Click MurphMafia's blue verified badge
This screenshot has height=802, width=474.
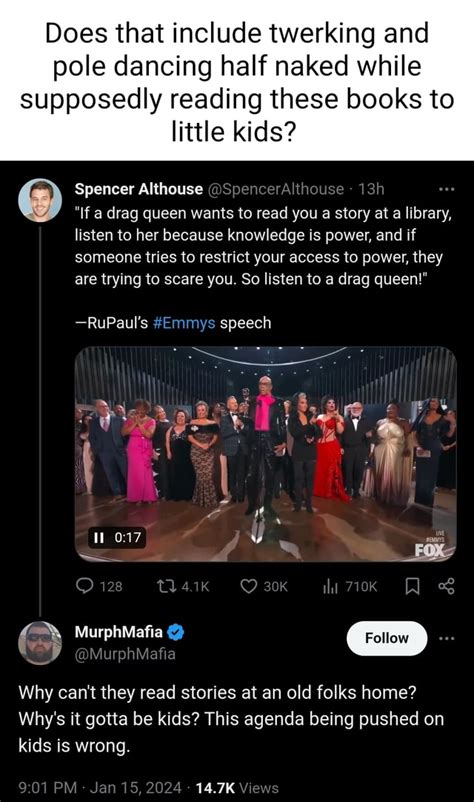point(175,632)
